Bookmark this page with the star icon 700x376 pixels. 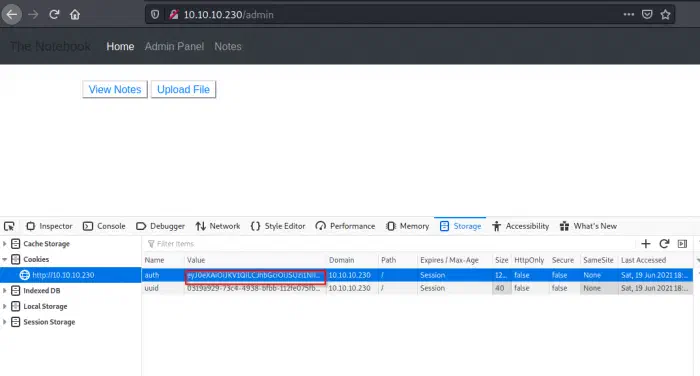pyautogui.click(x=665, y=15)
